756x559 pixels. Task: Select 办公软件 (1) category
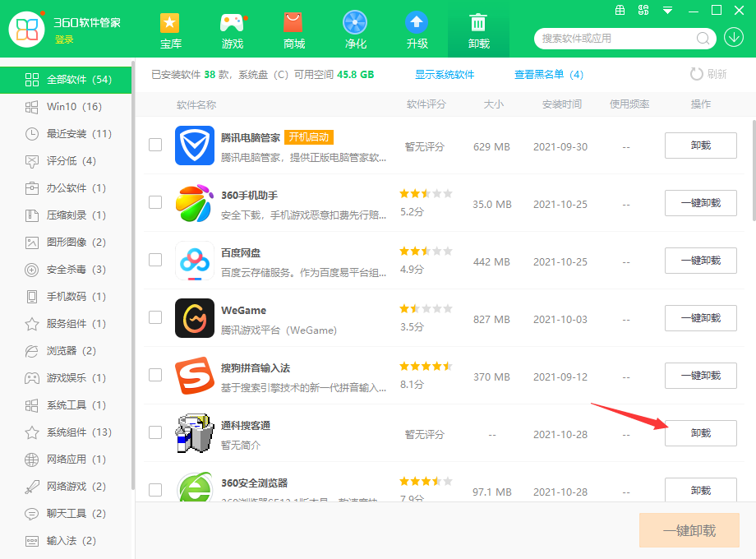pos(66,187)
